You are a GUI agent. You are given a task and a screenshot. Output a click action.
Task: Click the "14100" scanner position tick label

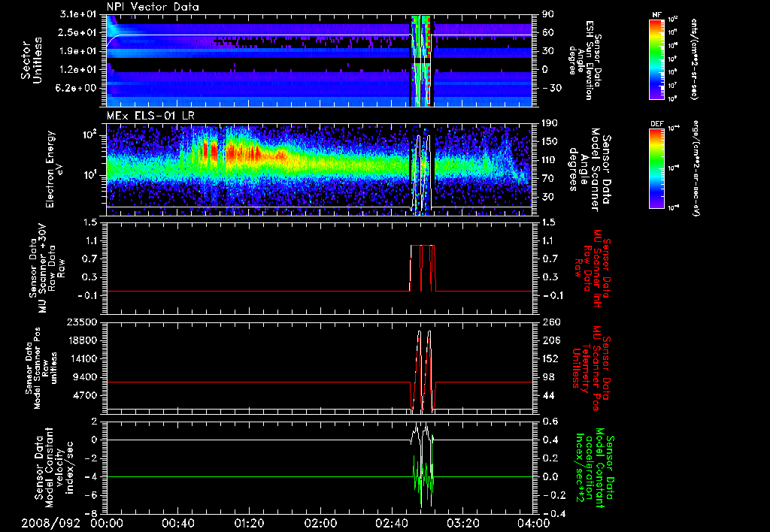(82, 358)
